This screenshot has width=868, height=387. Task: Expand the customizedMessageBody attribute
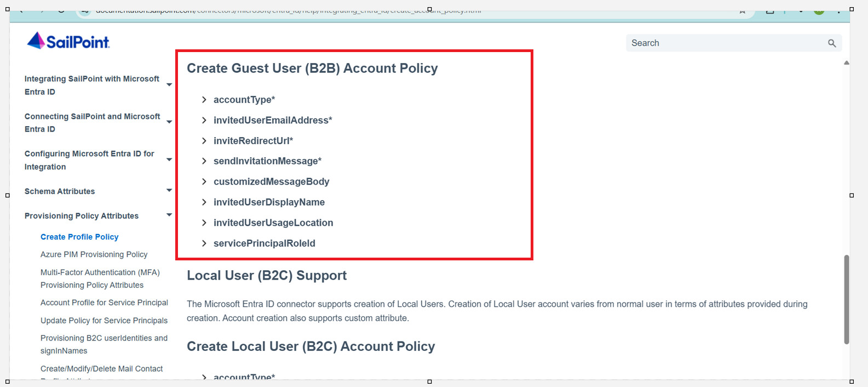(266, 181)
